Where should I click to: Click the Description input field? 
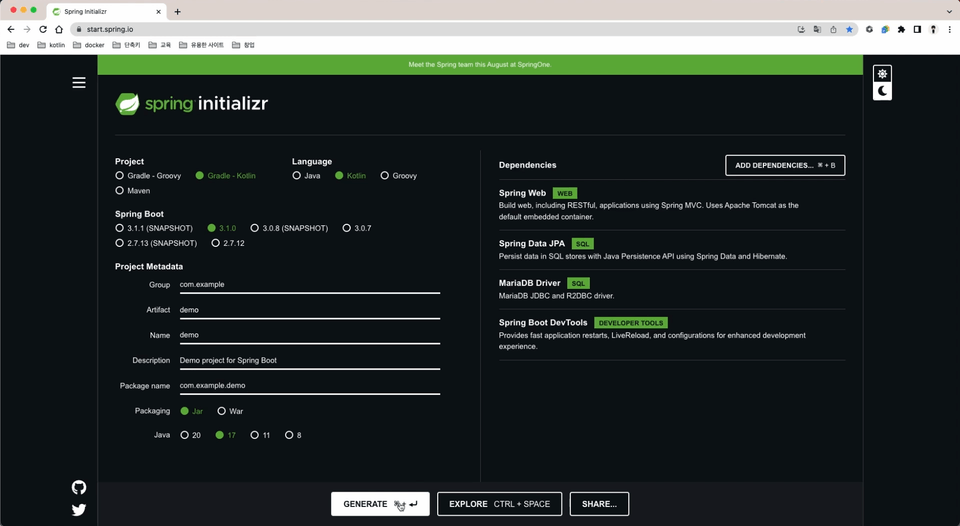coord(310,361)
